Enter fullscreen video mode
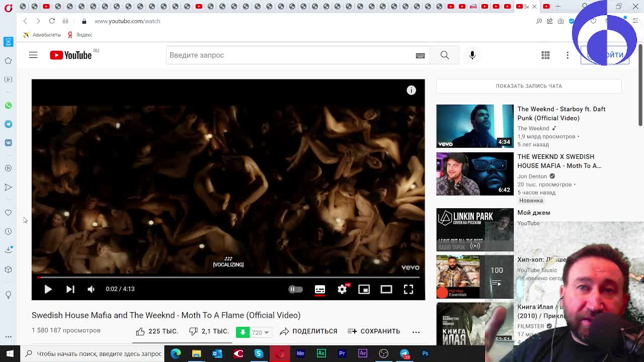 point(409,289)
